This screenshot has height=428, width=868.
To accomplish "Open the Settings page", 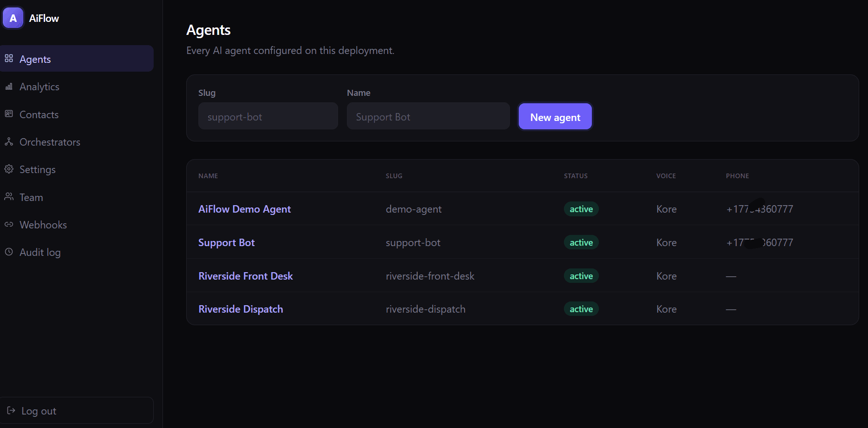I will pyautogui.click(x=77, y=169).
